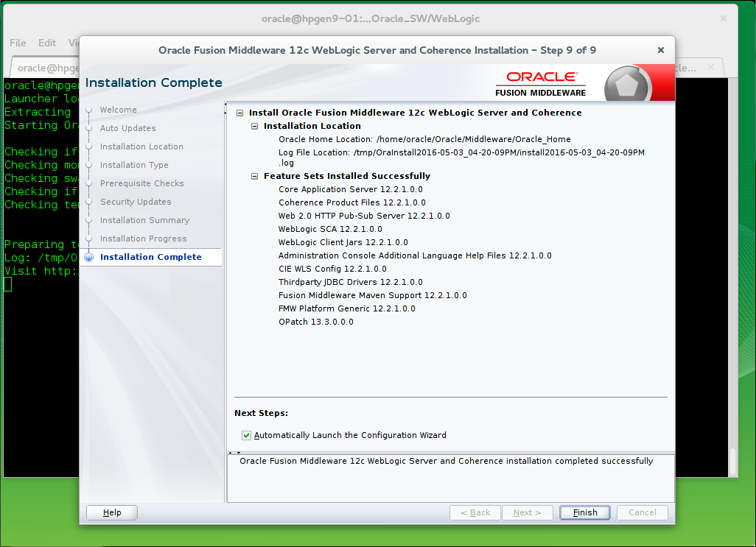Select the Core Application Server 12.2.1.0.0 entry
The image size is (756, 547).
coord(350,189)
